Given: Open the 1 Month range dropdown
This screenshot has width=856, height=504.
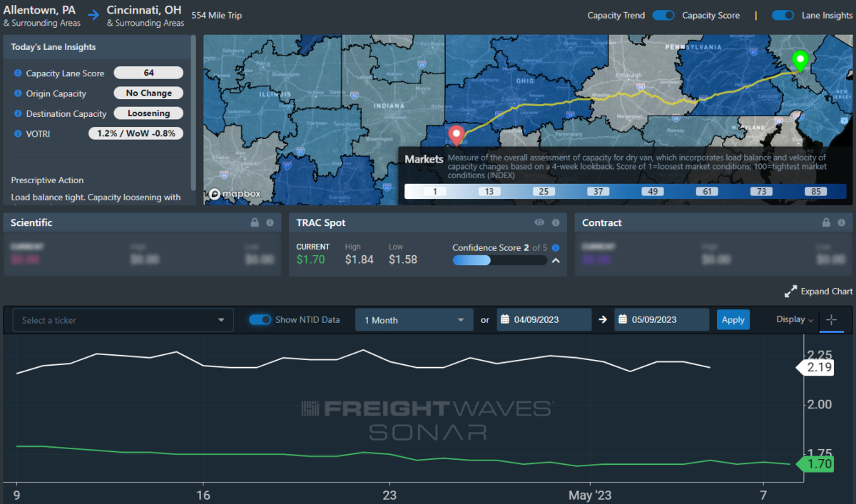Looking at the screenshot, I should tap(414, 320).
